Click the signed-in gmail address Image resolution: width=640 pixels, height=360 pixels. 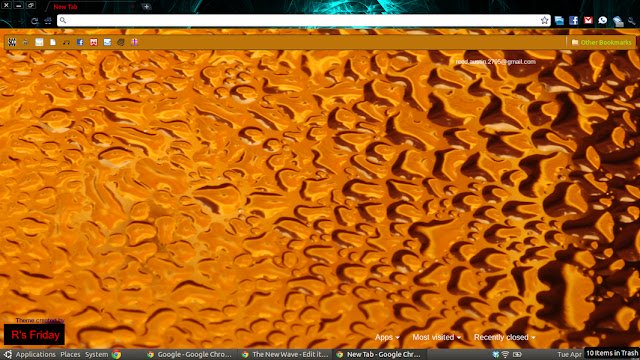pyautogui.click(x=496, y=62)
